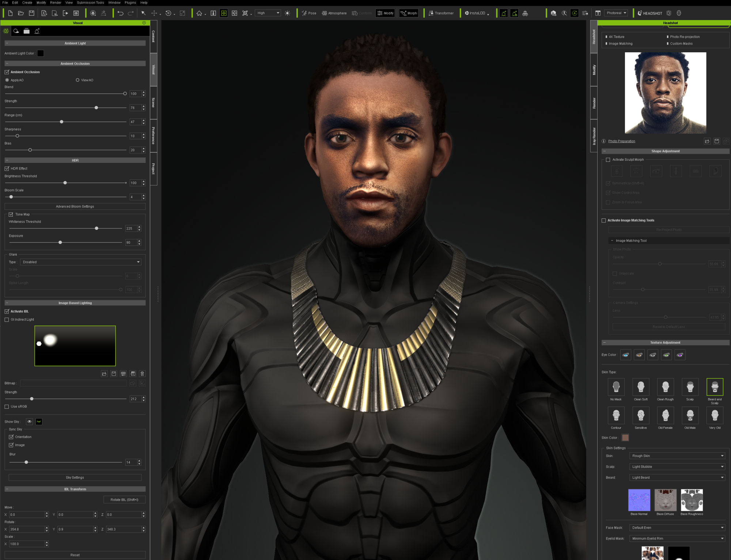Open the Scalp dropdown showing Light Stubble
The height and width of the screenshot is (560, 731).
(x=677, y=466)
